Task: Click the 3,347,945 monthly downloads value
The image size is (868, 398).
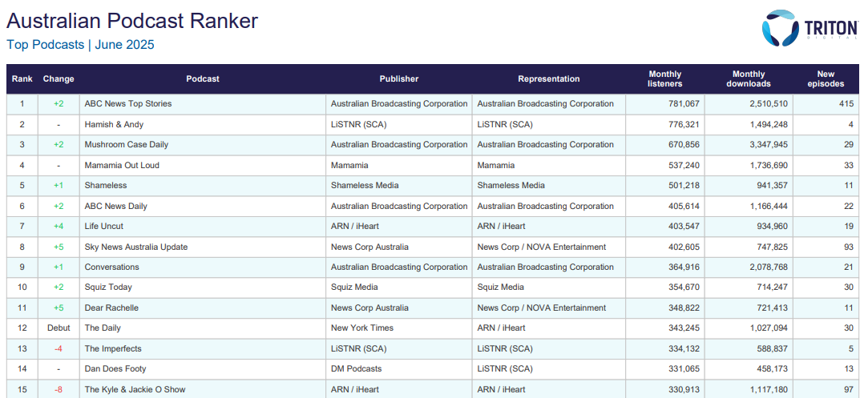Action: point(767,145)
